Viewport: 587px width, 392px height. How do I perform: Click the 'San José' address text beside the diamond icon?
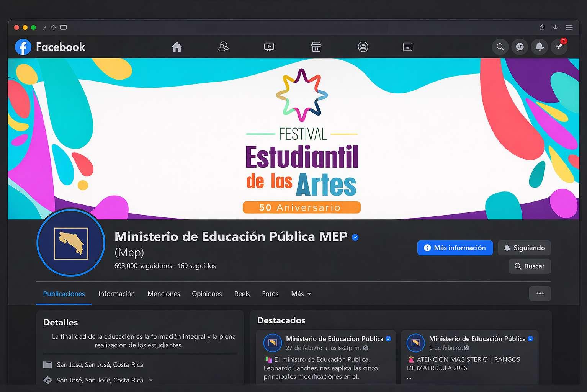(100, 380)
